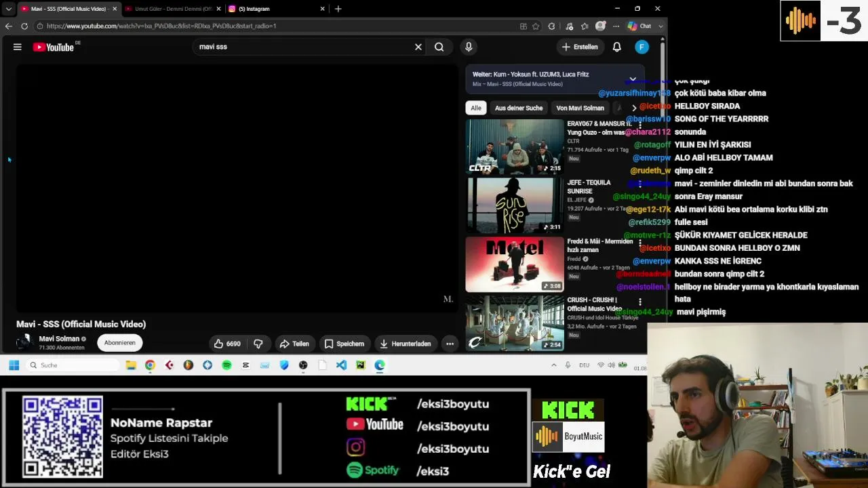Open the ERAY067 & MANSUR video thumbnail

point(515,147)
